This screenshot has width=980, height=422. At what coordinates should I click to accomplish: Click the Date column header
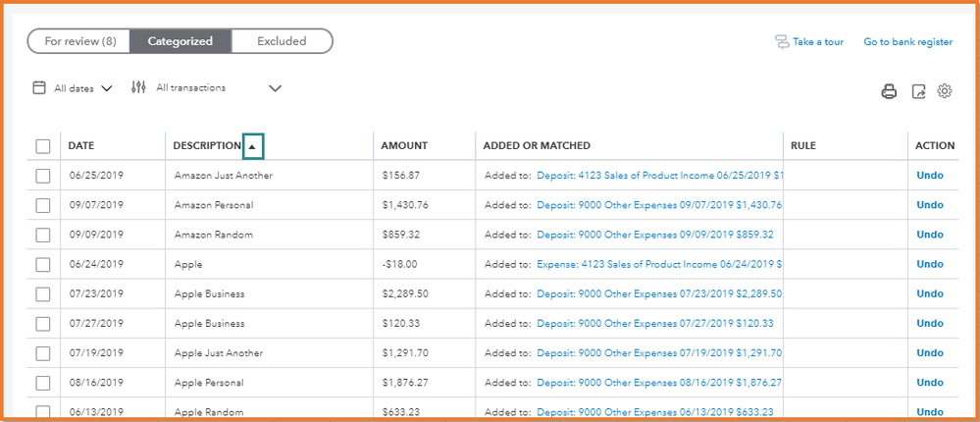pos(81,146)
